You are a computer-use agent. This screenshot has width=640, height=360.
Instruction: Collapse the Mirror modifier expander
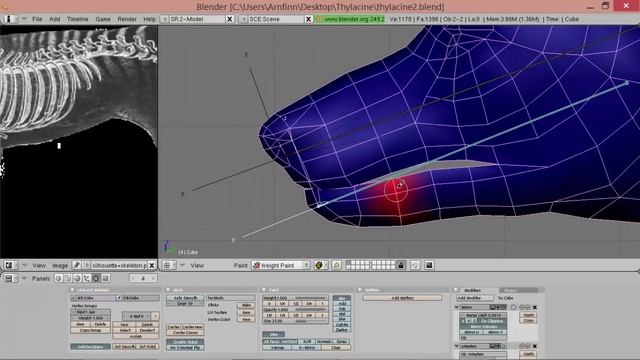[x=456, y=307]
